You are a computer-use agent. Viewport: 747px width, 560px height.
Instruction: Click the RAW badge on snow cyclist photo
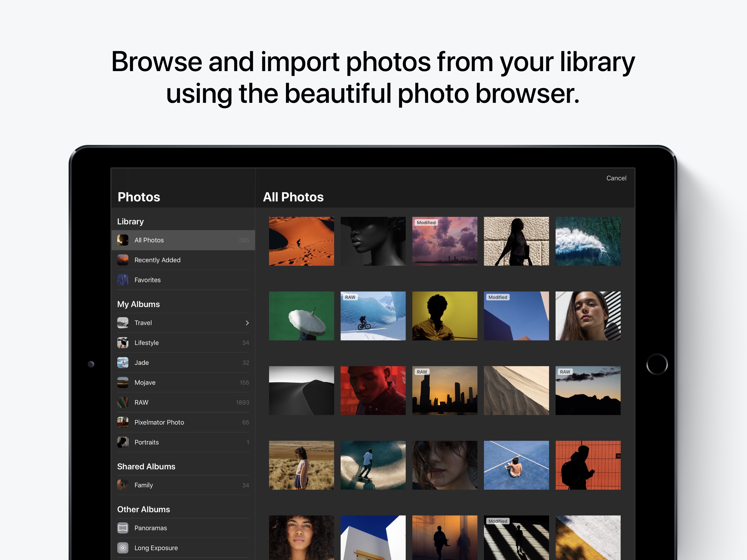[x=350, y=297]
